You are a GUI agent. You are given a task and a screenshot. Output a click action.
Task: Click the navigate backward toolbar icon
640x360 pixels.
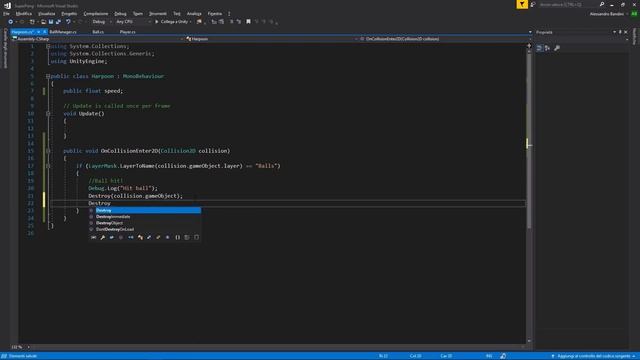(x=11, y=22)
